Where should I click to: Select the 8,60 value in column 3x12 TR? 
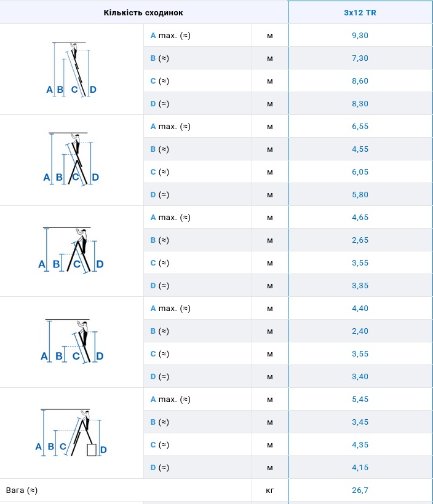(360, 81)
